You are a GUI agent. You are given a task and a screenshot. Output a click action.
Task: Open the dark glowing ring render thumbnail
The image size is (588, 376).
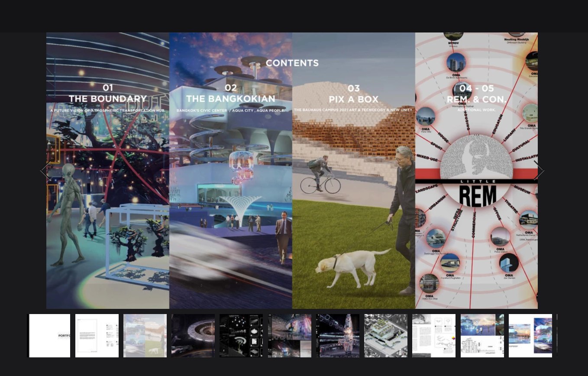193,336
